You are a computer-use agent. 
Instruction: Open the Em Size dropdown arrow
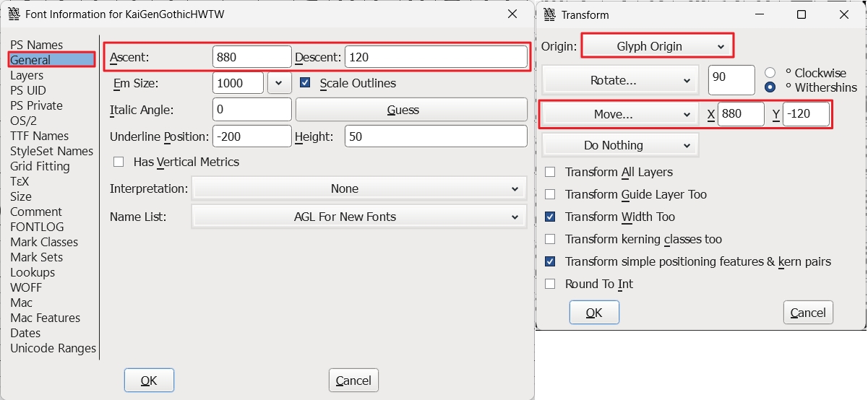[x=279, y=83]
